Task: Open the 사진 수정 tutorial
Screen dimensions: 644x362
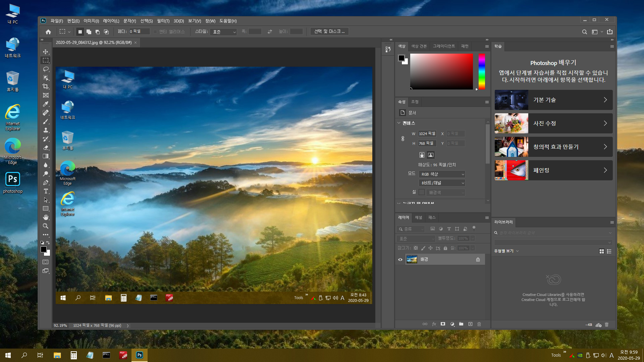Action: pos(553,123)
